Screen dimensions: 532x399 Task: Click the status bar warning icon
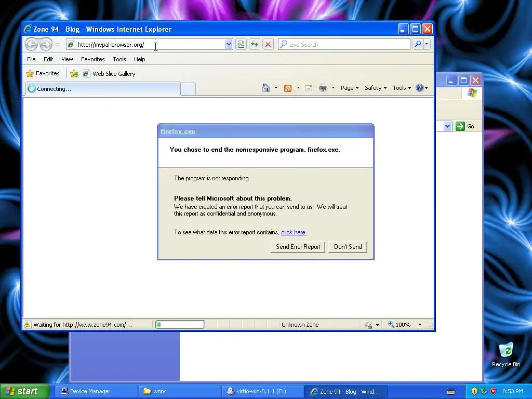pyautogui.click(x=28, y=325)
